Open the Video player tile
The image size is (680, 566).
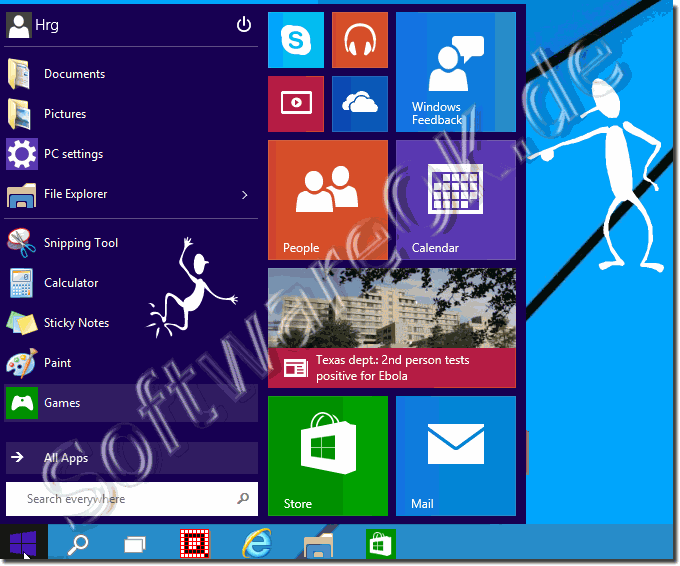coord(296,104)
